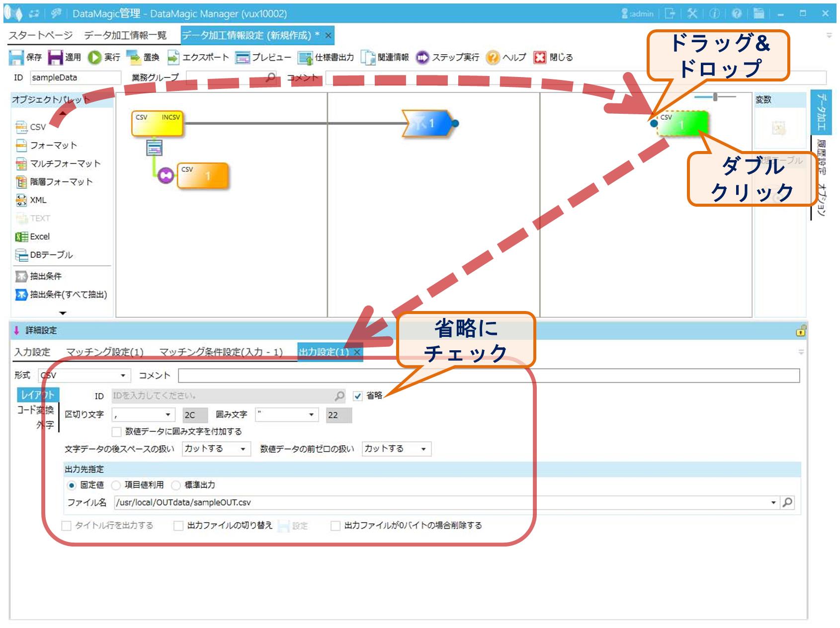Viewport: 840px width, 628px height.
Task: Open the マッチング設定(1) tab
Action: pyautogui.click(x=105, y=352)
